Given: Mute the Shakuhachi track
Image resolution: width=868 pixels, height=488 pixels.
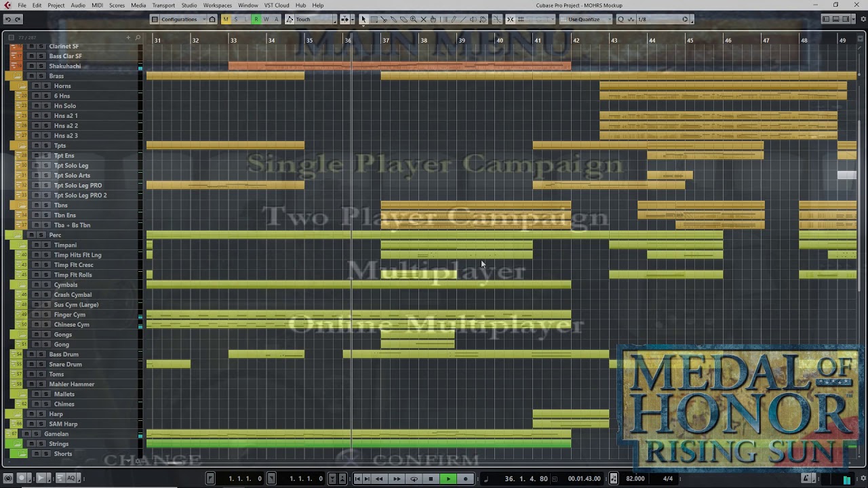Looking at the screenshot, I should [x=31, y=66].
